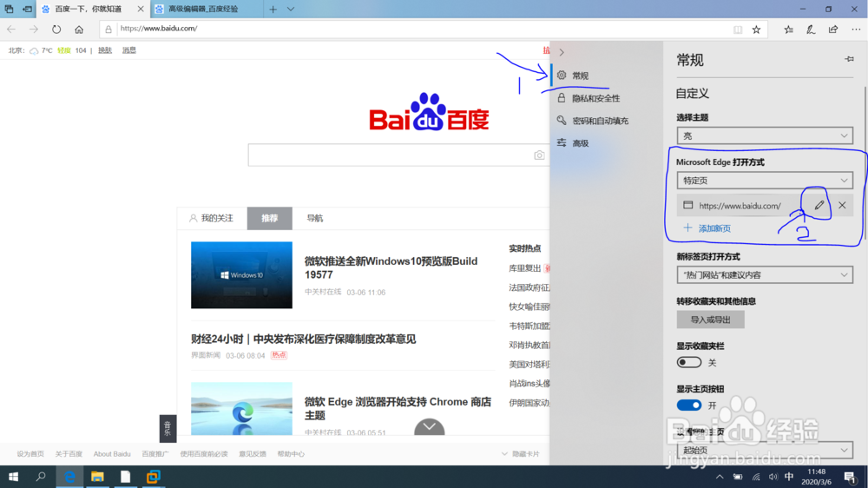Edit the baidu.com startup page entry
868x488 pixels.
819,206
